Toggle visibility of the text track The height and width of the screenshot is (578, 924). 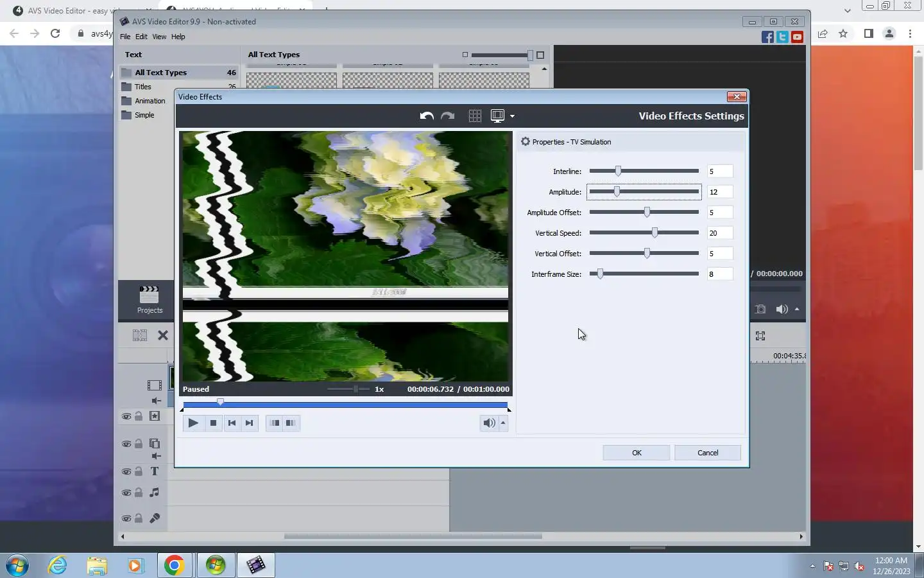[126, 471]
